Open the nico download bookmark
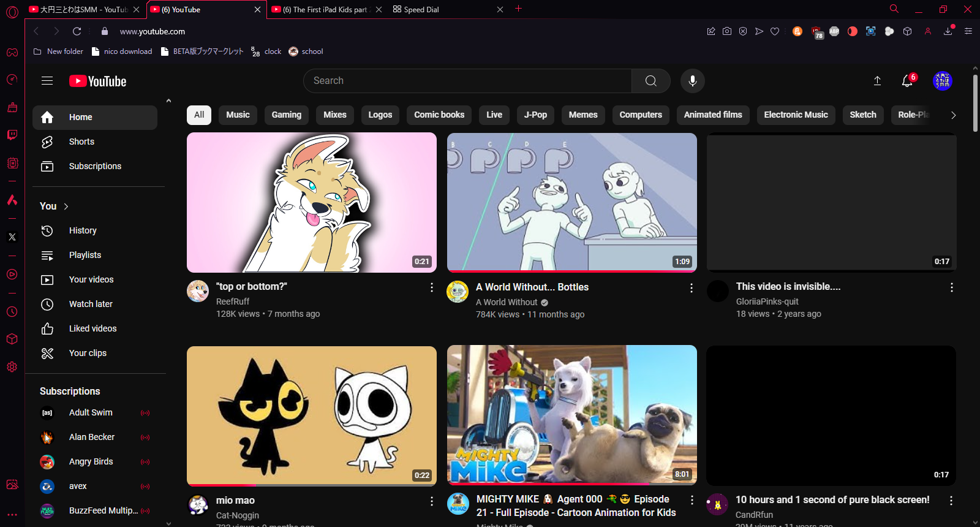 point(121,51)
